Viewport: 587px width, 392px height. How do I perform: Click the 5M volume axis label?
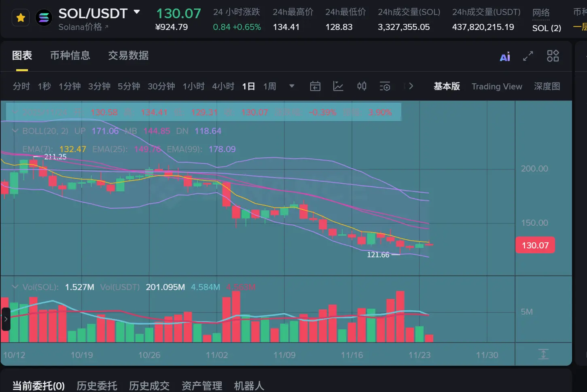pyautogui.click(x=527, y=312)
